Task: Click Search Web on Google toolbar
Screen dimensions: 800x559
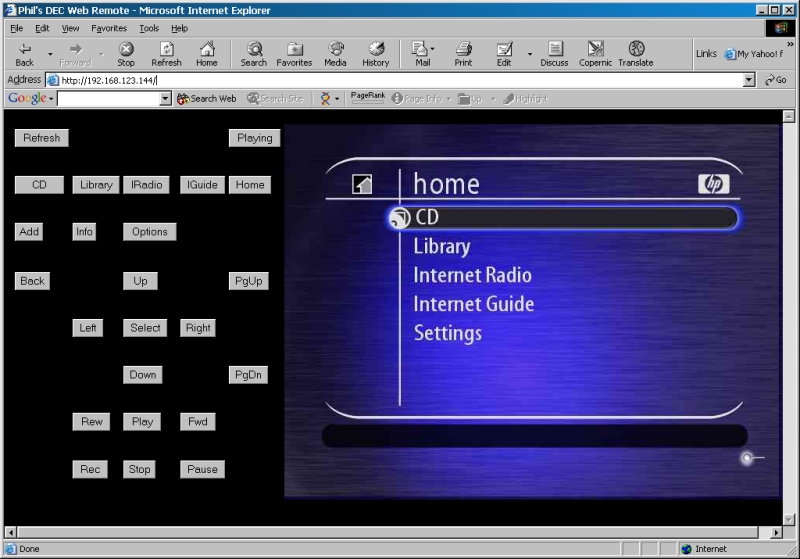Action: pyautogui.click(x=207, y=98)
